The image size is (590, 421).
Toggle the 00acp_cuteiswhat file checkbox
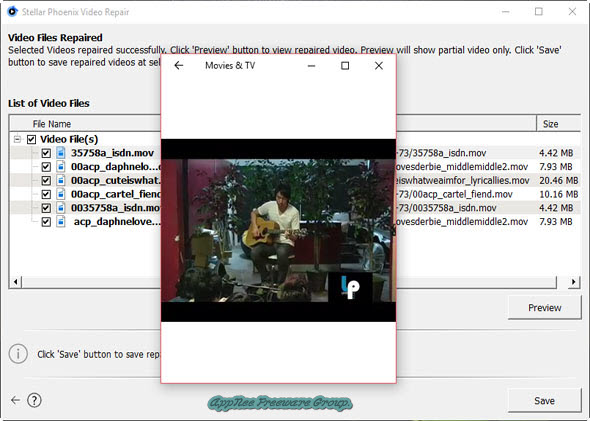46,181
